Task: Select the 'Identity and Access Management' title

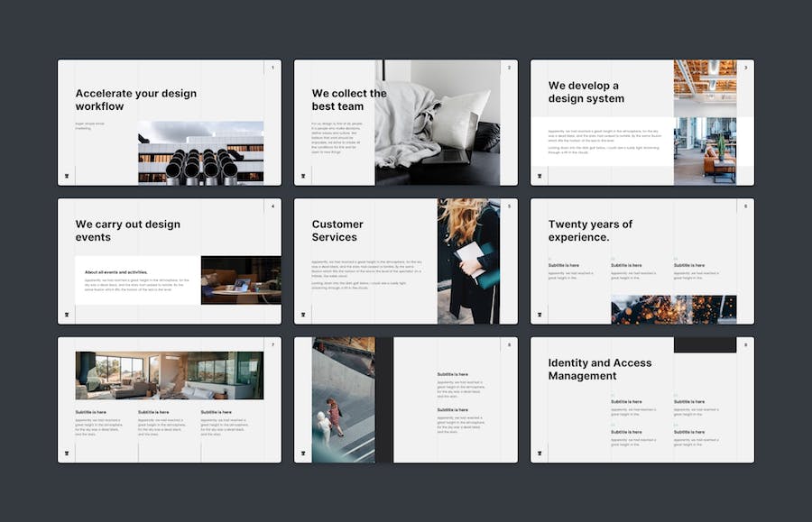Action: (599, 369)
